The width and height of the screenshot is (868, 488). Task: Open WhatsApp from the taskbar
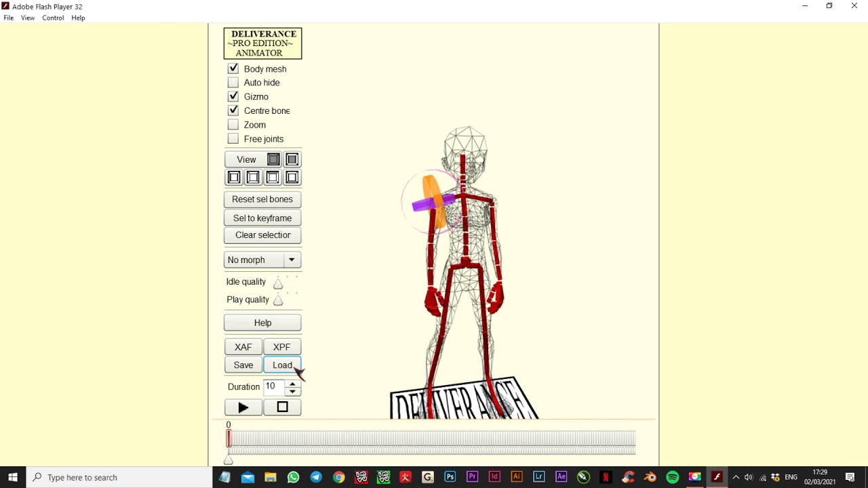(x=293, y=477)
